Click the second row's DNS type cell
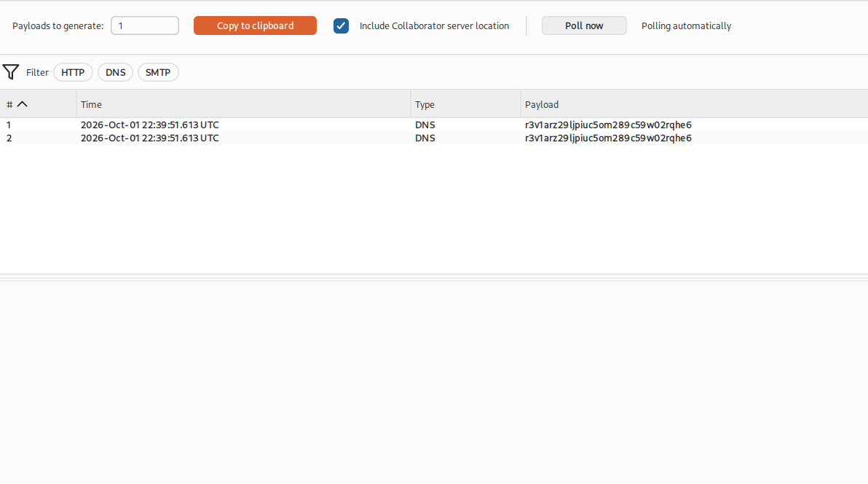Screen dimensions: 868x484 click(x=425, y=138)
